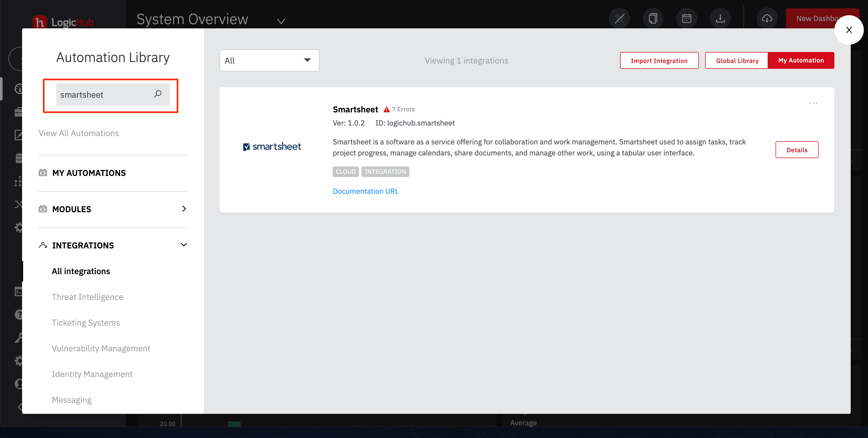Click the copy dashboard icon in toolbar
The image size is (868, 438).
[x=653, y=18]
